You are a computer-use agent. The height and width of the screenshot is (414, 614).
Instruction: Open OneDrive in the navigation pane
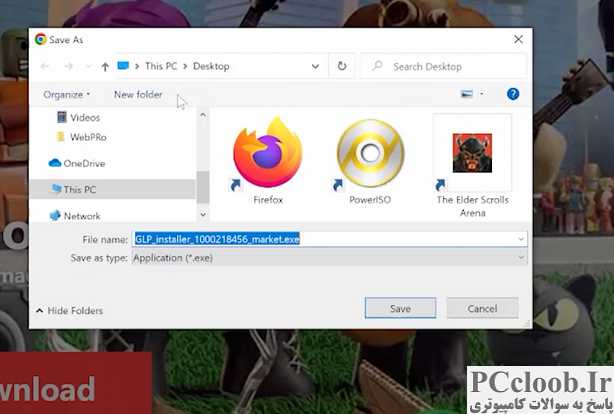(x=77, y=163)
